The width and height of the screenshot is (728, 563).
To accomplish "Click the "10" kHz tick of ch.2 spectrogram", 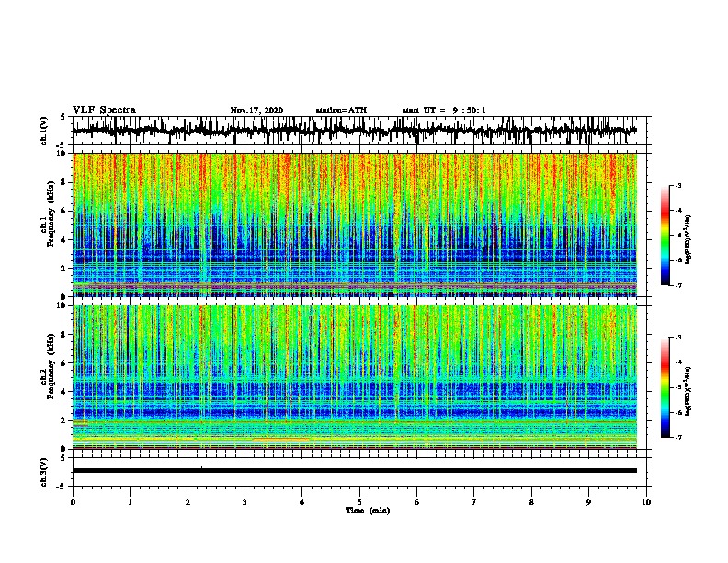I will [63, 305].
